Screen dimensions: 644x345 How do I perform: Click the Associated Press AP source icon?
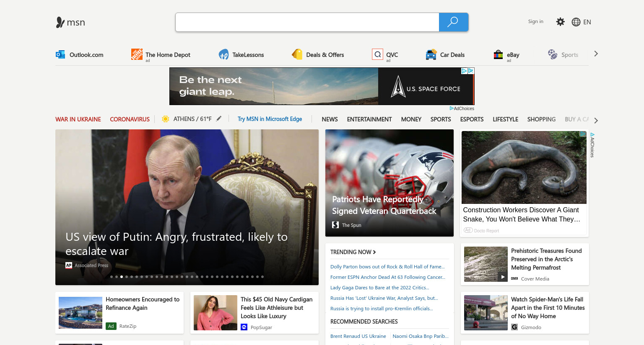coord(69,265)
